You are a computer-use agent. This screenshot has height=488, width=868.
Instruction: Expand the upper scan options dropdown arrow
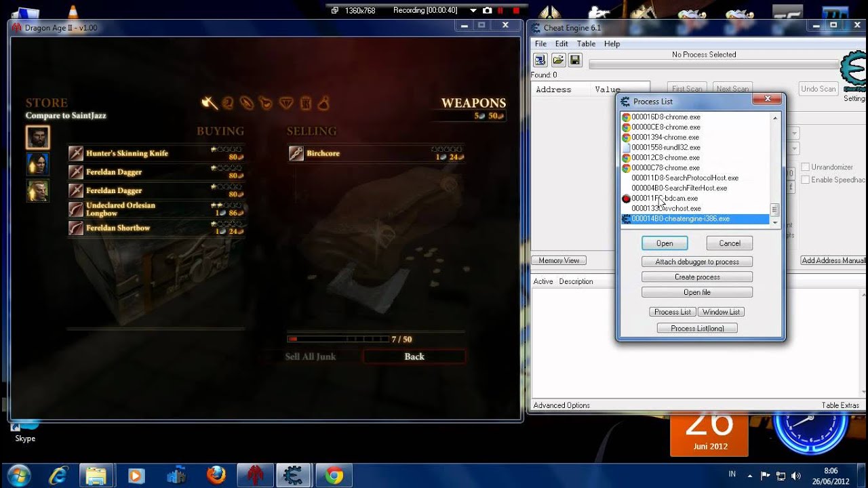[x=793, y=134]
